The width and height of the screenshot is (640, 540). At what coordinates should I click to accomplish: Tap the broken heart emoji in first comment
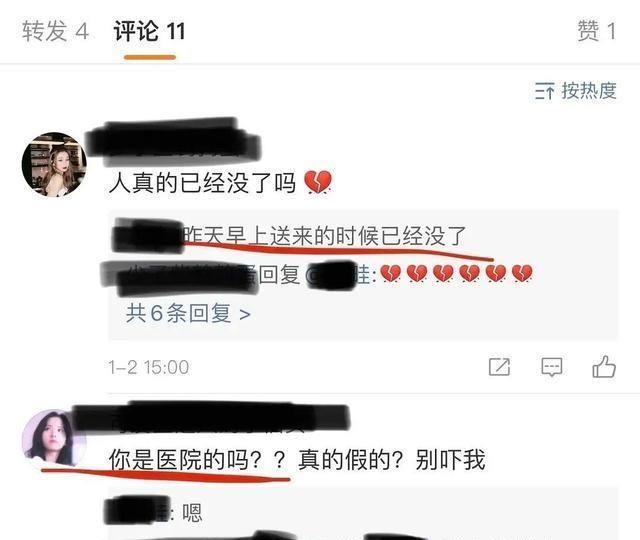(318, 182)
